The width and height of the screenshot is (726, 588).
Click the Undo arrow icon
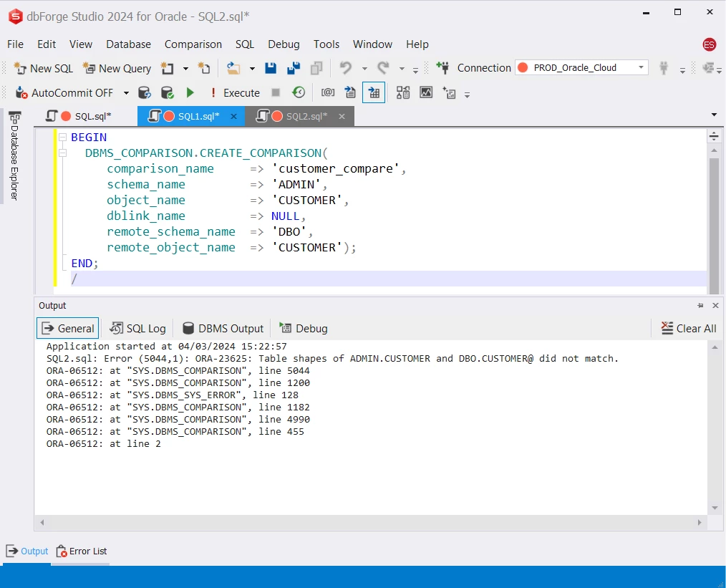tap(345, 69)
